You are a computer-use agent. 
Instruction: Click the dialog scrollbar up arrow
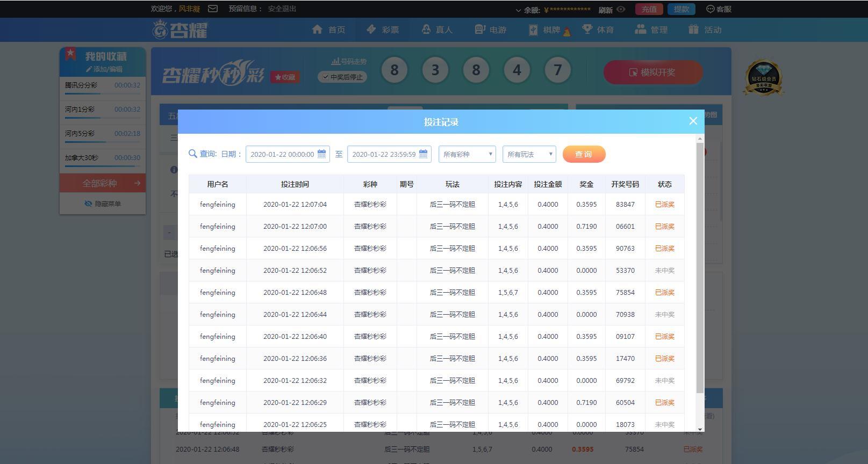(700, 139)
